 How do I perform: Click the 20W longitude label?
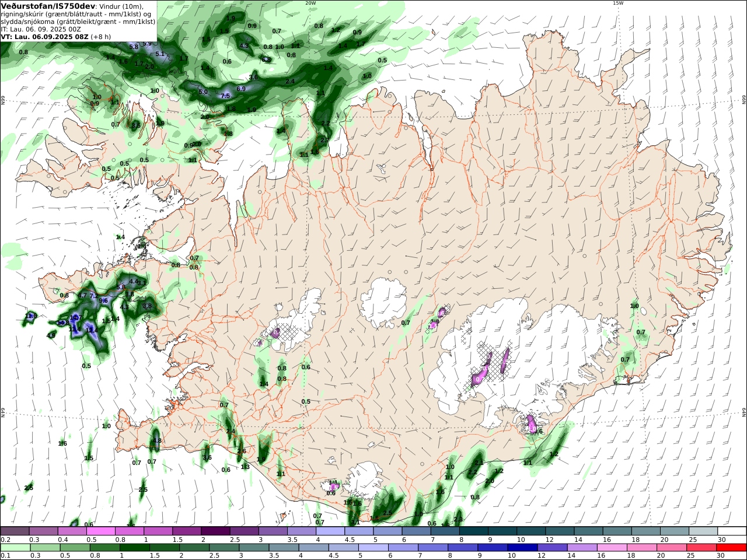(310, 3)
